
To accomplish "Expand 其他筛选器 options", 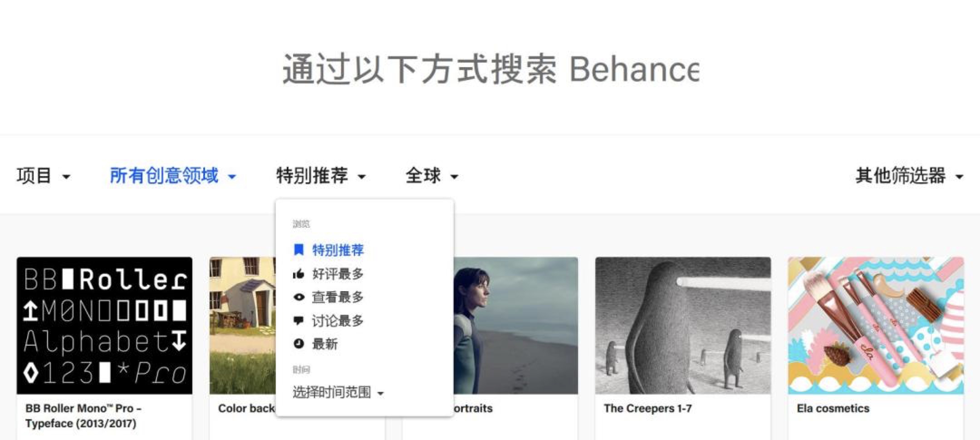I will point(909,176).
